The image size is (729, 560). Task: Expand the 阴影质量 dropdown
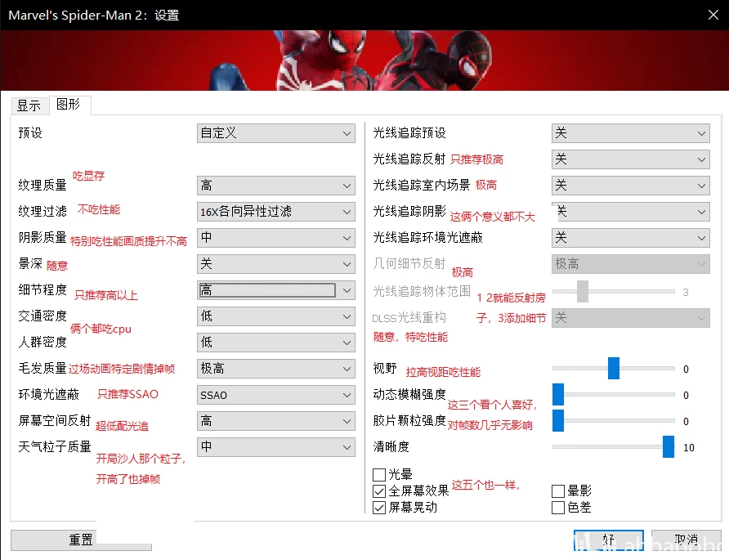click(275, 238)
